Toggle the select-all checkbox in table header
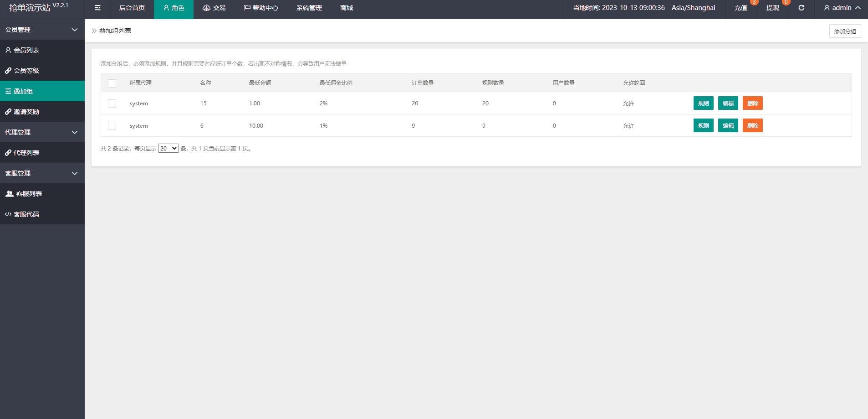Screen dimensions: 868x419 tap(112, 83)
